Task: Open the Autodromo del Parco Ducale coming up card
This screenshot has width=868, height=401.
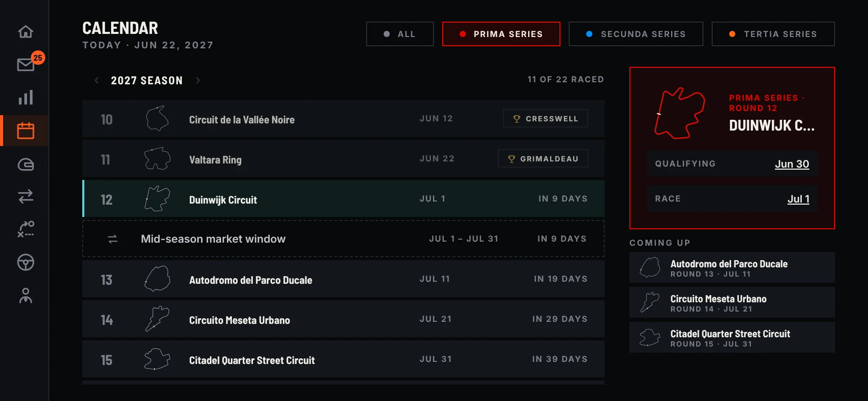Action: tap(732, 267)
